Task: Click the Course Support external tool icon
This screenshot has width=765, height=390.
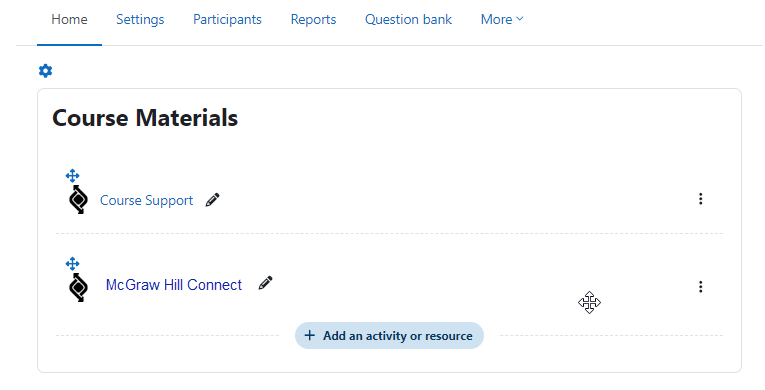Action: 78,200
